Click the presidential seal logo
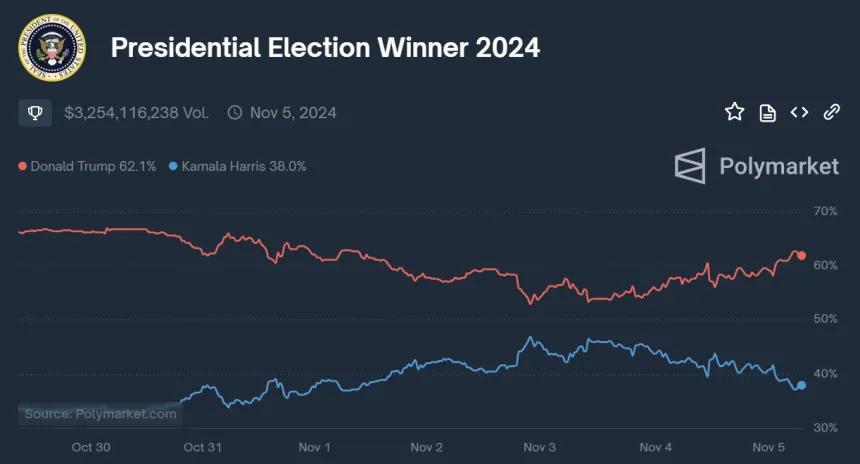860x464 pixels. pos(52,48)
